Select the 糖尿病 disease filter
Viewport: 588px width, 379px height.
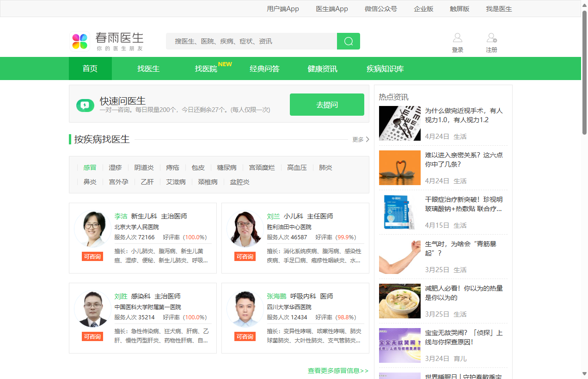click(227, 168)
